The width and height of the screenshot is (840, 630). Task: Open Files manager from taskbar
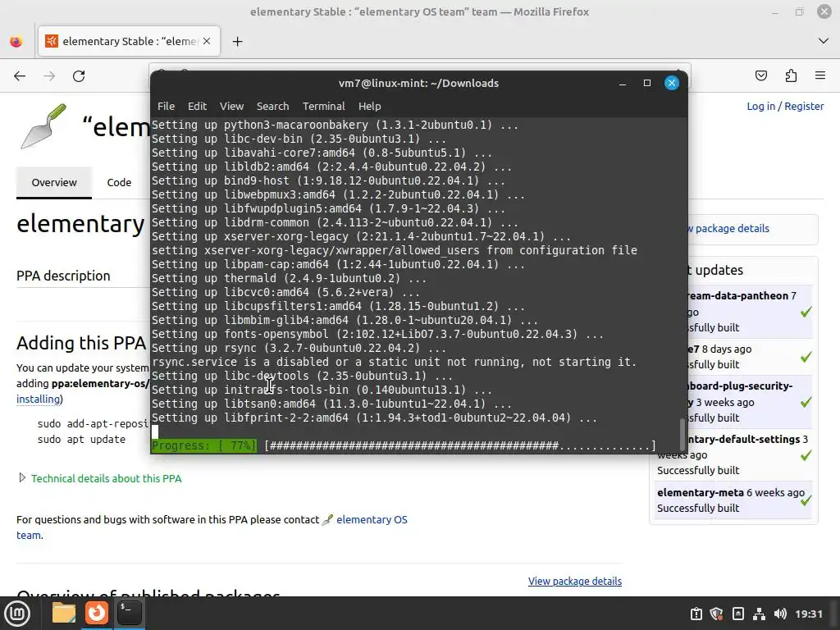(64, 613)
